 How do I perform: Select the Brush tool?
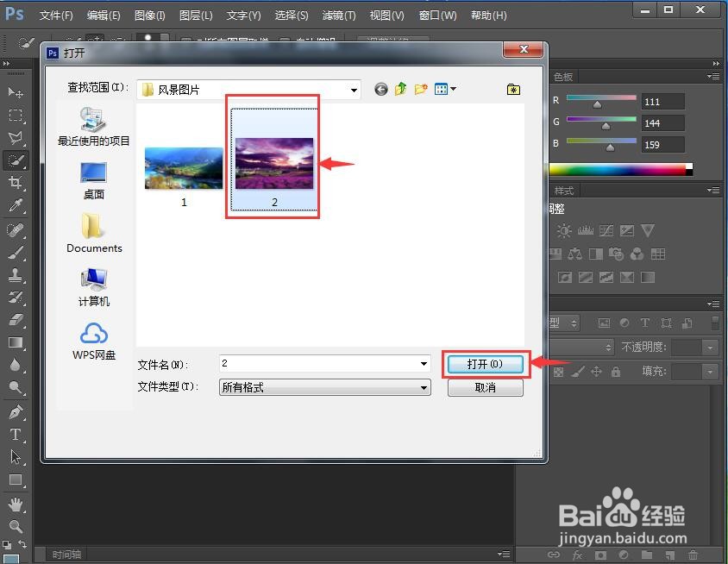pyautogui.click(x=16, y=253)
